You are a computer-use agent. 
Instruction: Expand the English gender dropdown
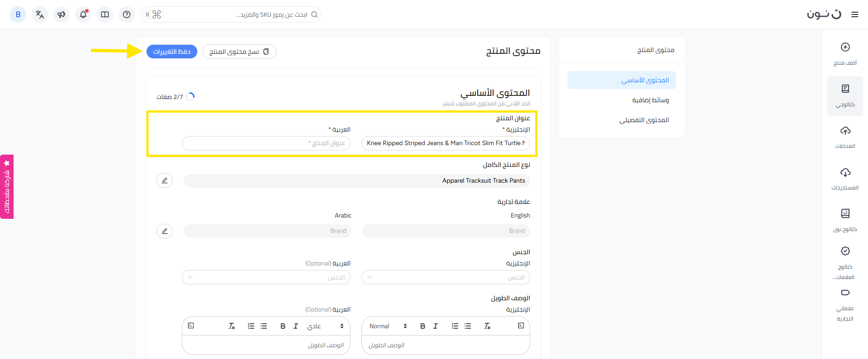click(x=446, y=277)
